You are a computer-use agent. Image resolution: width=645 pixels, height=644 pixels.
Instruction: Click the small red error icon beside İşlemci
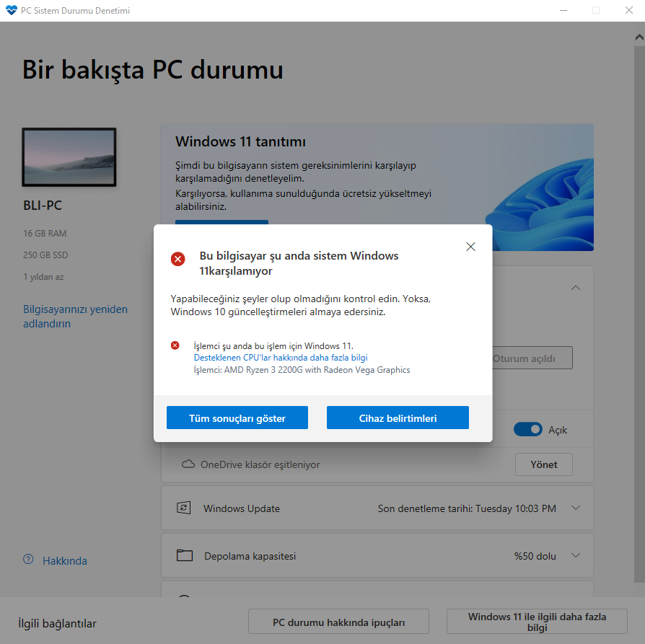(x=175, y=345)
